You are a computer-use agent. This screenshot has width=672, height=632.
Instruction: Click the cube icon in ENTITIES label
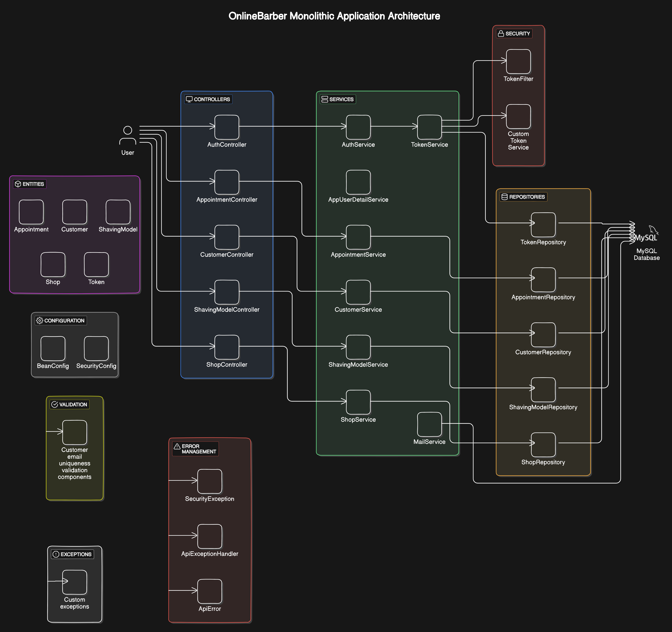pos(18,184)
